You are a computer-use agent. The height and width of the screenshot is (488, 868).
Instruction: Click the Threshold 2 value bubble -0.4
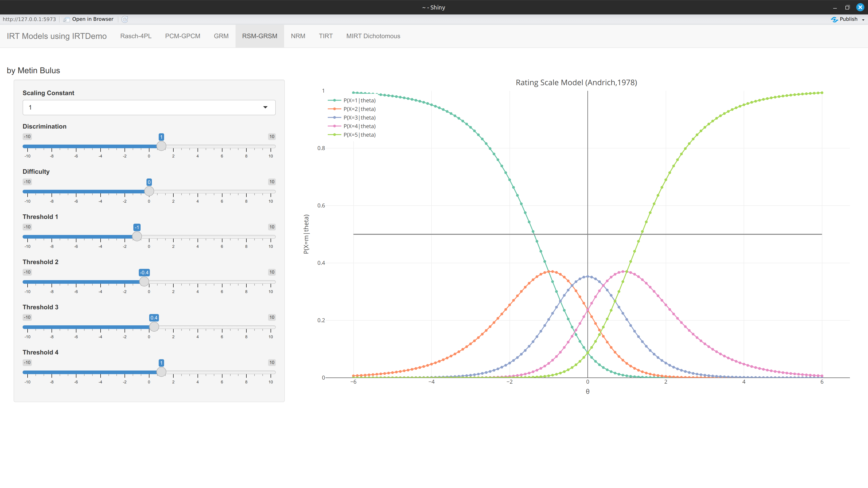144,272
